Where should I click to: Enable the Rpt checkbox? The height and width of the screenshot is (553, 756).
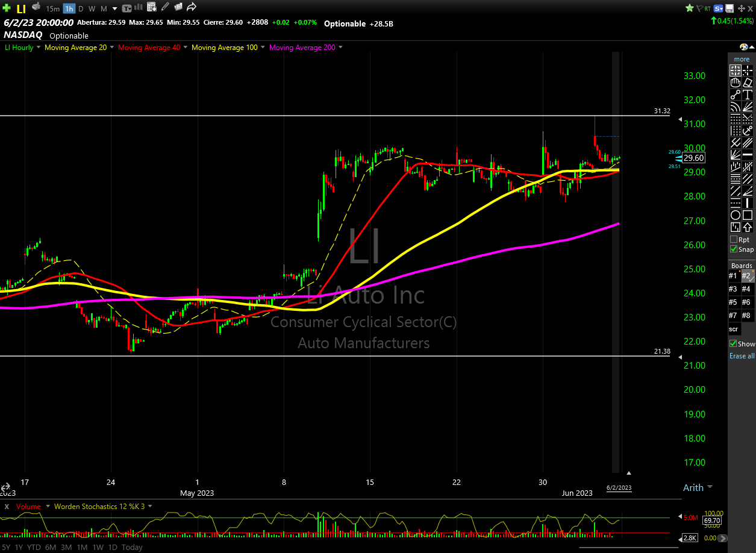(733, 239)
